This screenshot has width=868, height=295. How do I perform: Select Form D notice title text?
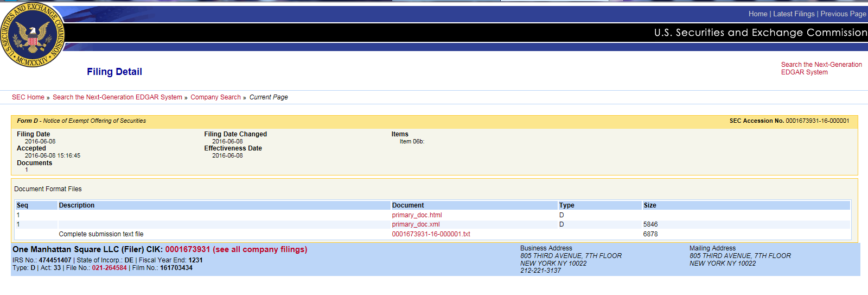(x=81, y=121)
